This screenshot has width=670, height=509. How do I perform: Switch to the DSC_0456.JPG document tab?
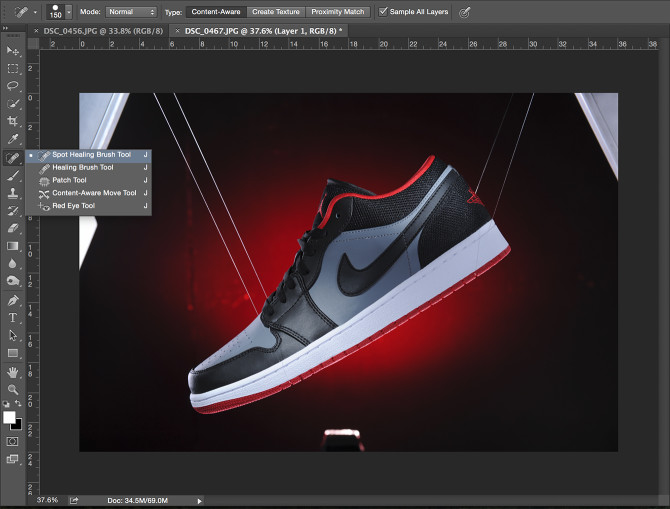pos(103,31)
